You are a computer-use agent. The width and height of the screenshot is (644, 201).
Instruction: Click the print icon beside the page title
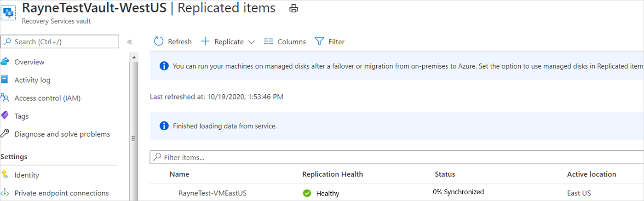[293, 8]
